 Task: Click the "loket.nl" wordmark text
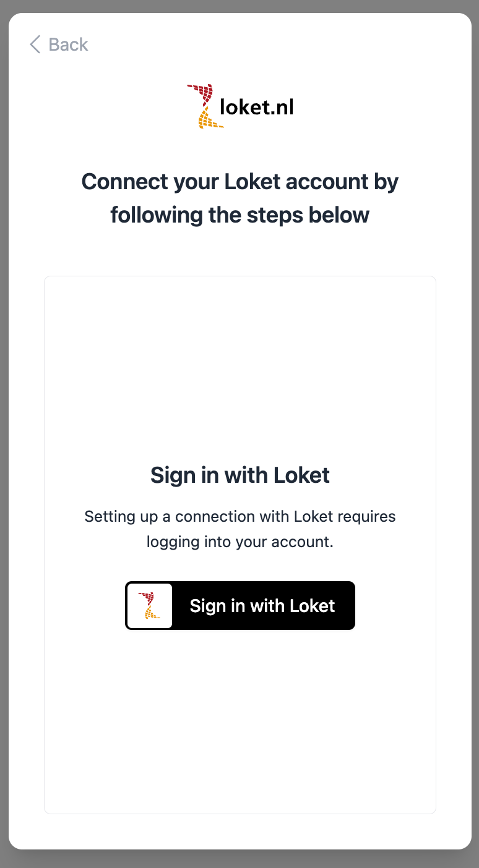click(257, 108)
